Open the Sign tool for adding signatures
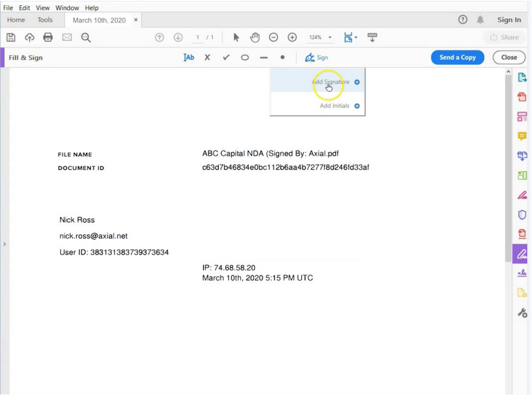This screenshot has height=395, width=532. click(316, 57)
